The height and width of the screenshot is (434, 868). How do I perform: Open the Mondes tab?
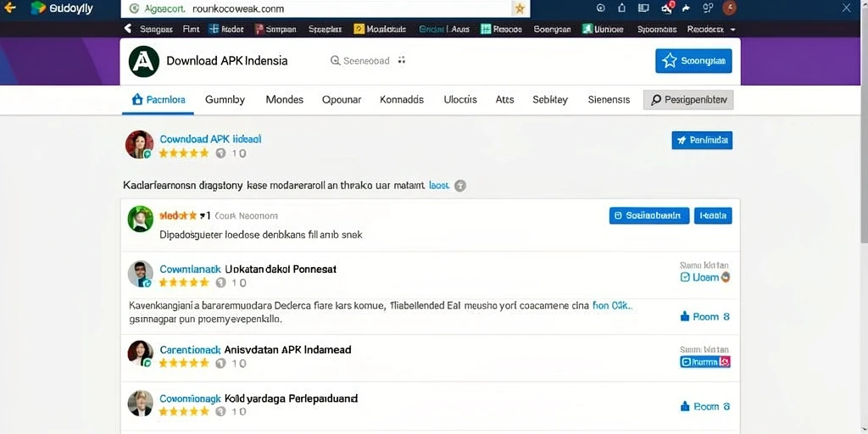click(x=285, y=100)
